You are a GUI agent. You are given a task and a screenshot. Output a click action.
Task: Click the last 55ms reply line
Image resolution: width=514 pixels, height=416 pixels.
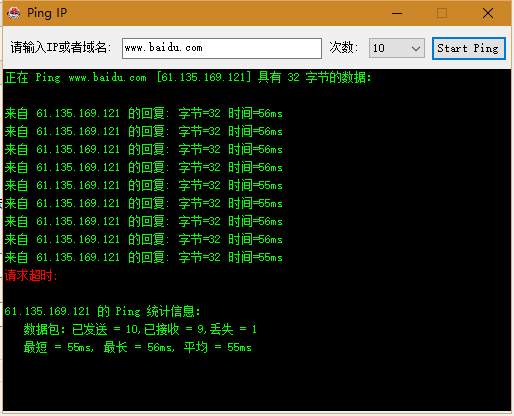[x=144, y=258]
